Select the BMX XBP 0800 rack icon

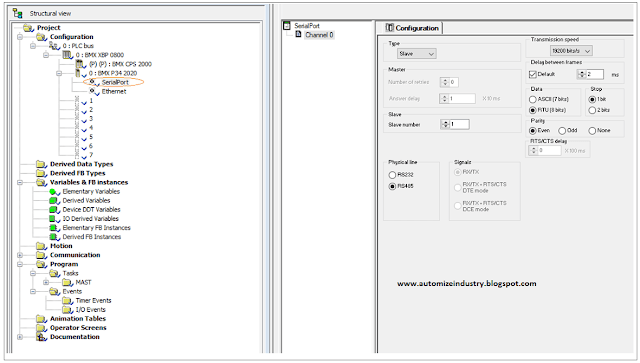(67, 55)
